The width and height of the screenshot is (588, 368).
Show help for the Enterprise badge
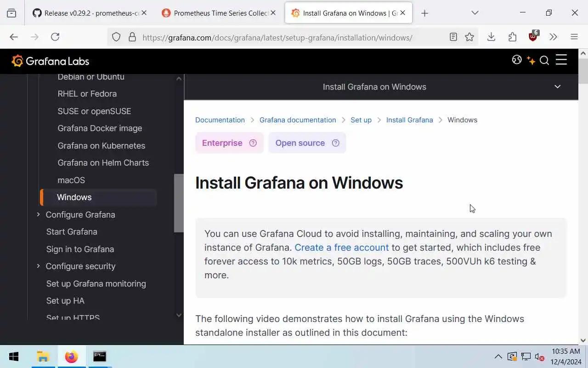253,143
